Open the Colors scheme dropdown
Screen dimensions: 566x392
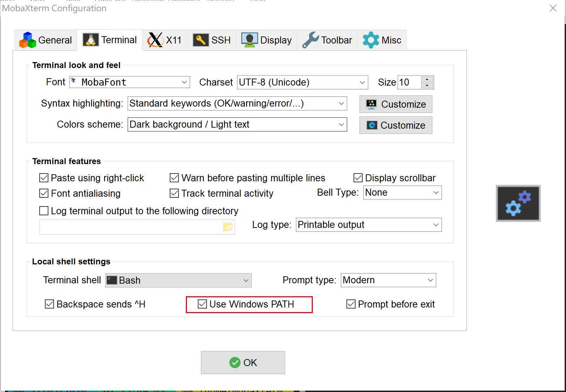click(237, 124)
